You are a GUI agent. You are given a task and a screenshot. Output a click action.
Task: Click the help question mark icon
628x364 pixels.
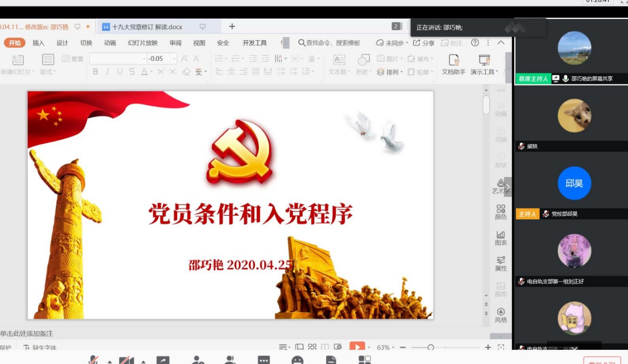click(475, 43)
